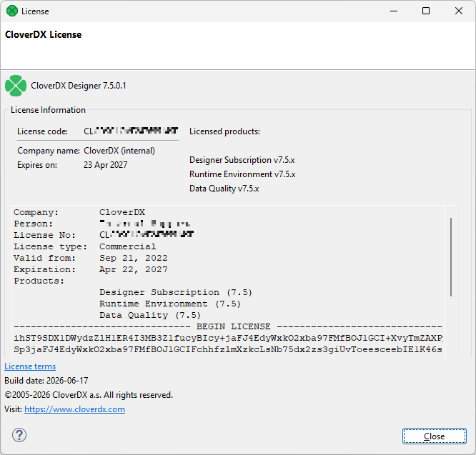
Task: Click the copyright '©2005-2026 CloverDX a.s.' line
Action: [89, 395]
